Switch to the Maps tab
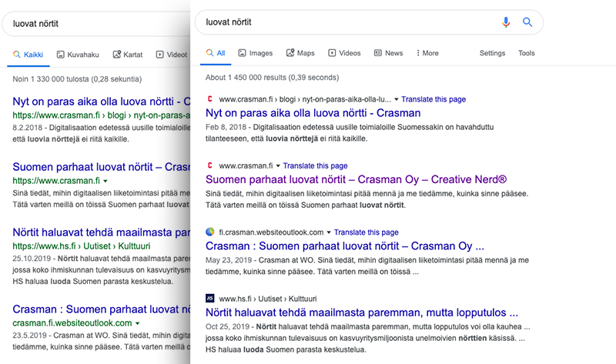The image size is (616, 364). [300, 53]
